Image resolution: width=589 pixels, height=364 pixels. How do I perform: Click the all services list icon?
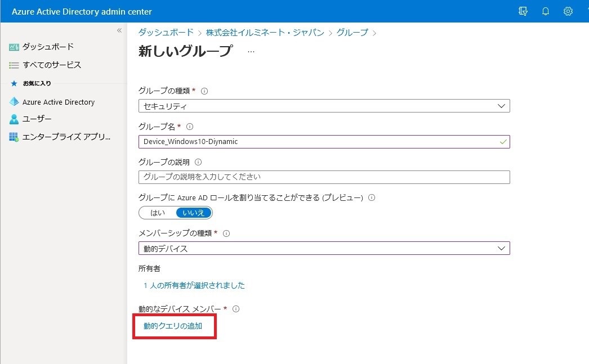[x=14, y=65]
